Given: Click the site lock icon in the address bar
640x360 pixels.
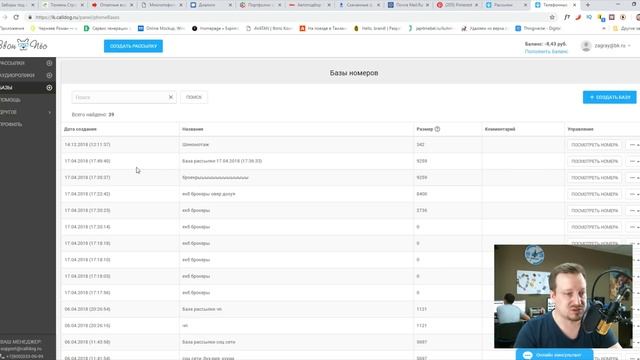Looking at the screenshot, I should 30,17.
